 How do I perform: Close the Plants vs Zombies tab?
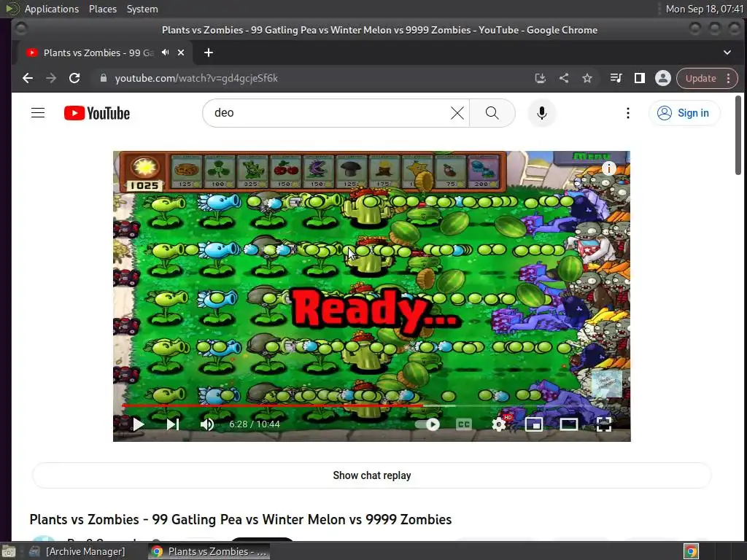(181, 52)
